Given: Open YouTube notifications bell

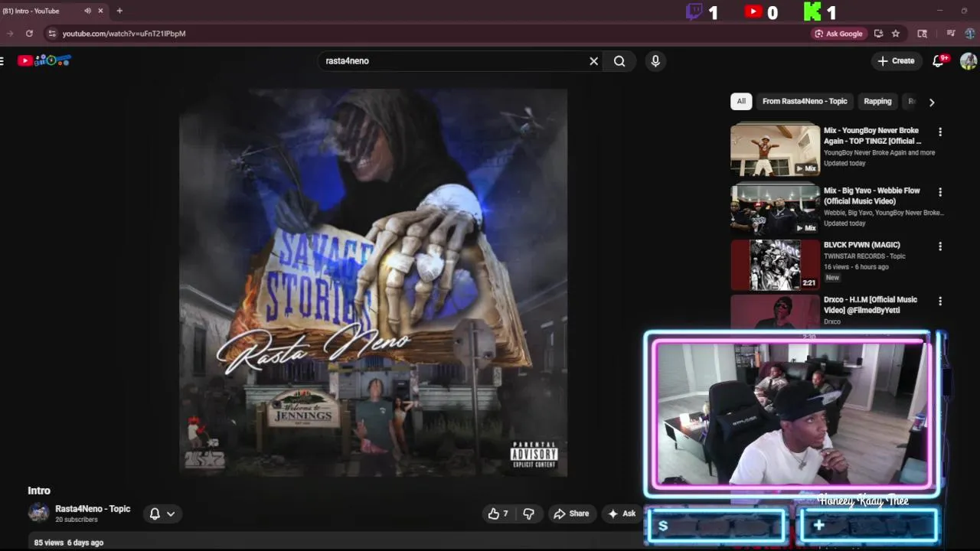Looking at the screenshot, I should (939, 61).
